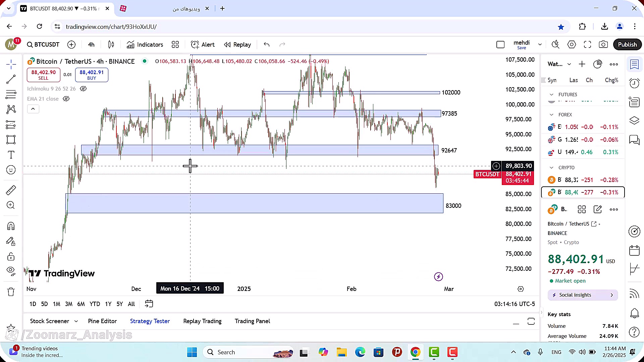
Task: Open the Pine Editor tab
Action: 102,321
